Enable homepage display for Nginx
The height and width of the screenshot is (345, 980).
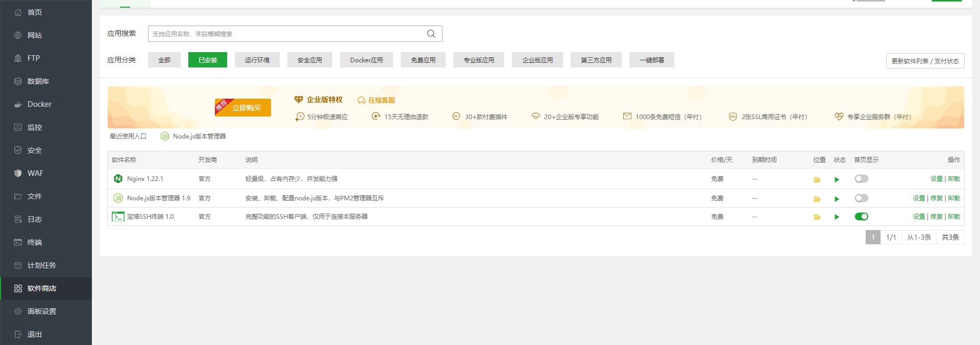point(862,179)
